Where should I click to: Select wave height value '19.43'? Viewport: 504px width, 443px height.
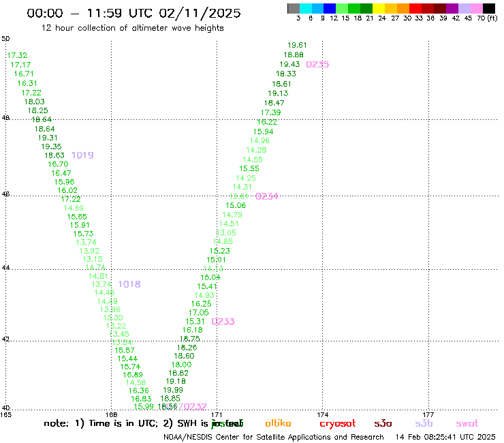coord(289,64)
